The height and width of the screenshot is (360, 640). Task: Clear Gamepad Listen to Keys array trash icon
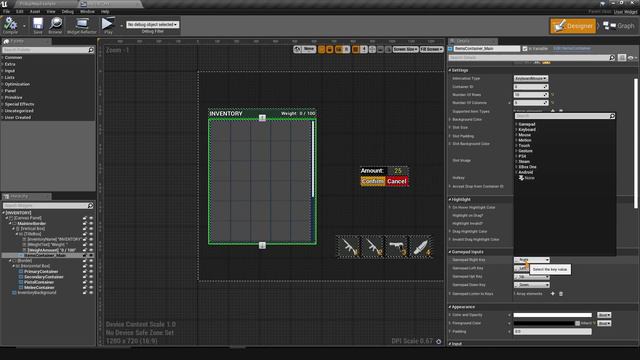[561, 293]
